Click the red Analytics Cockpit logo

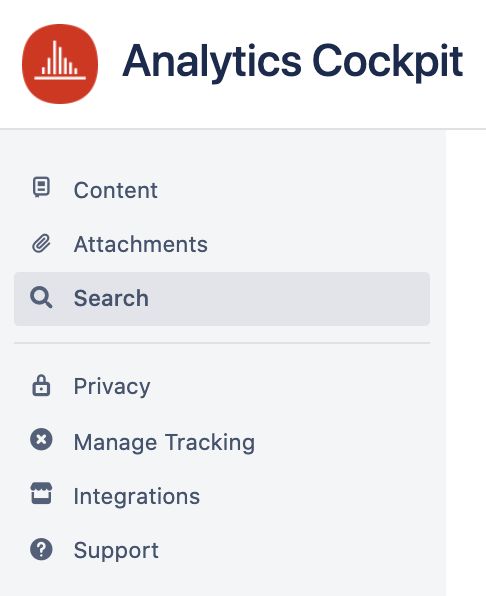pos(60,64)
